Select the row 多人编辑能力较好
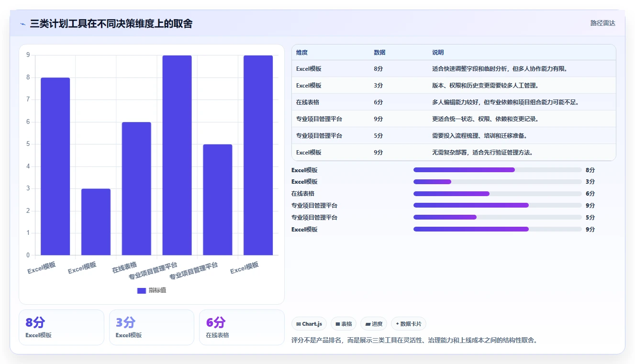 pyautogui.click(x=454, y=102)
